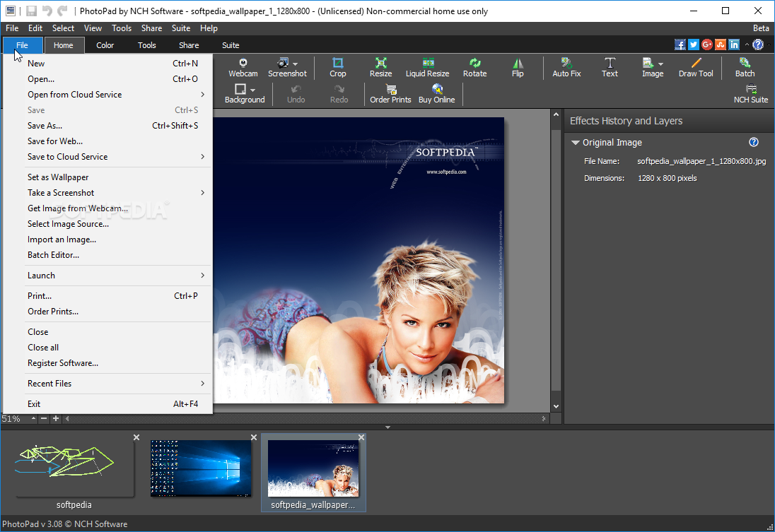
Task: Select the Crop tool
Action: [x=337, y=68]
